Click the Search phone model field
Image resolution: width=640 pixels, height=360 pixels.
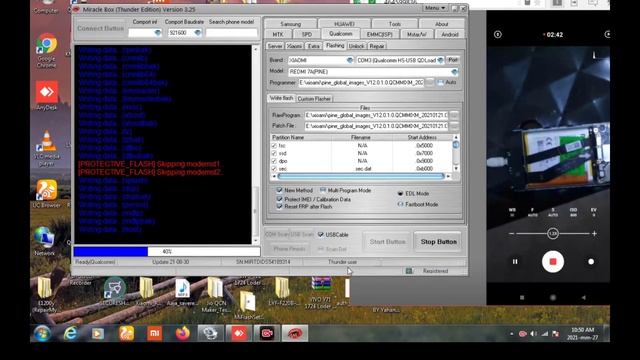[x=232, y=33]
